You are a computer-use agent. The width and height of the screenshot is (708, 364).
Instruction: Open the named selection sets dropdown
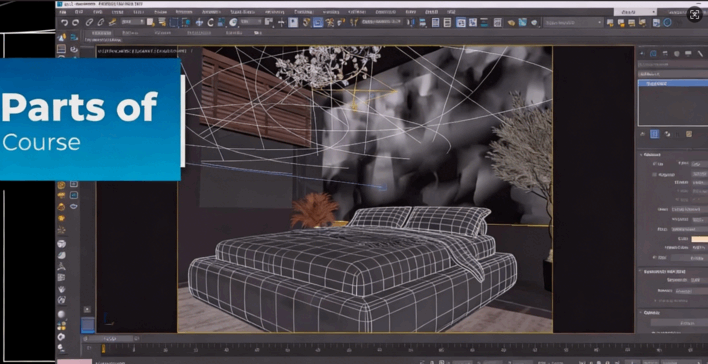point(382,22)
